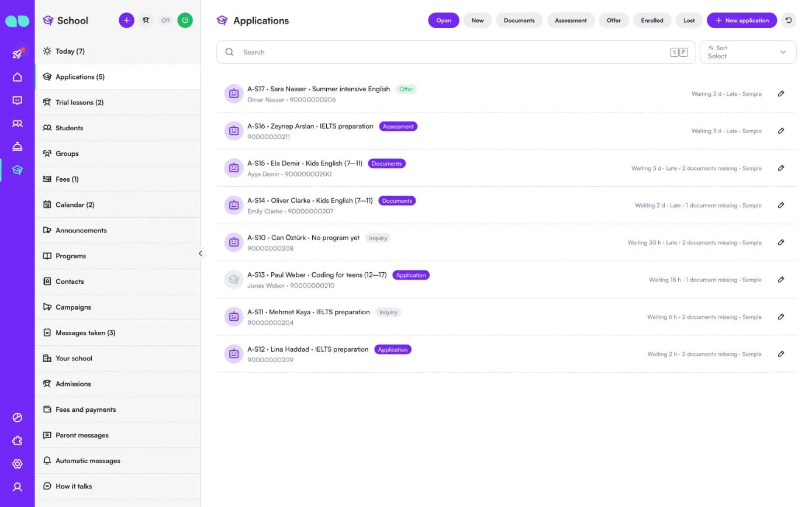Viewport: 812px width, 507px height.
Task: Filter by the Open tab
Action: (x=444, y=20)
